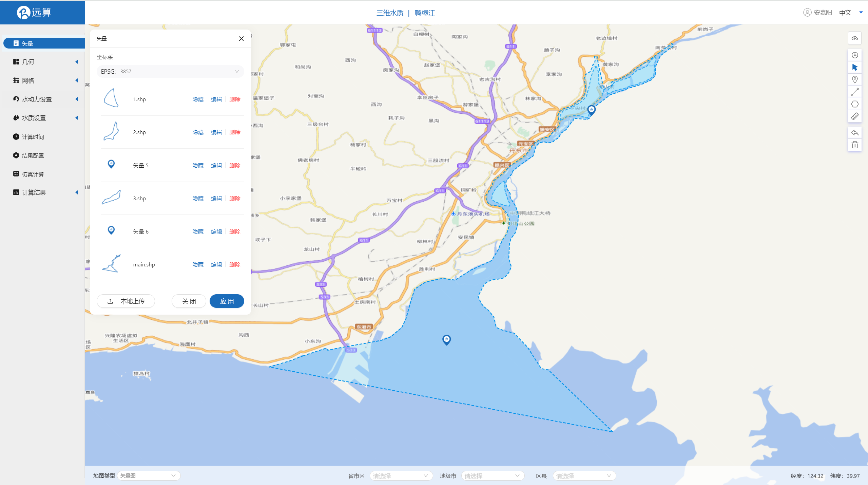
Task: Open the EPSG coordinate system dropdown
Action: (x=170, y=71)
